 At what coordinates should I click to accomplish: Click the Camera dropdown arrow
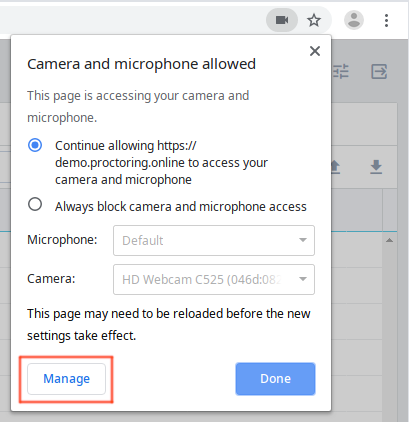pos(303,279)
